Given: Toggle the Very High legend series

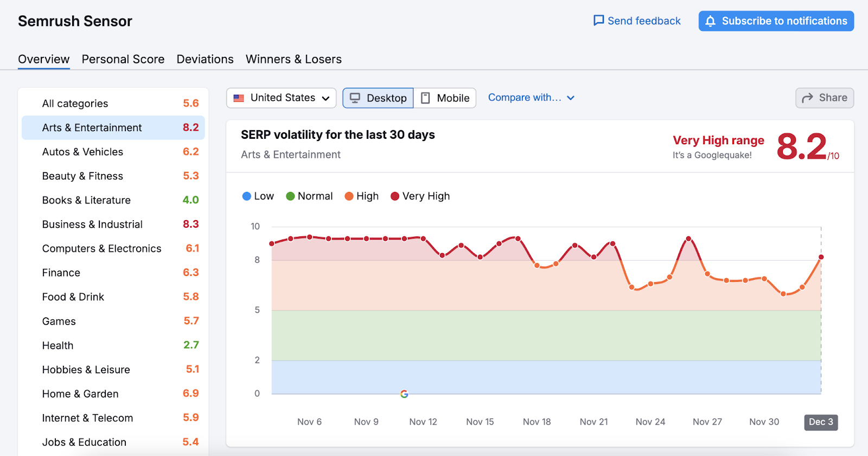Looking at the screenshot, I should click(x=420, y=196).
